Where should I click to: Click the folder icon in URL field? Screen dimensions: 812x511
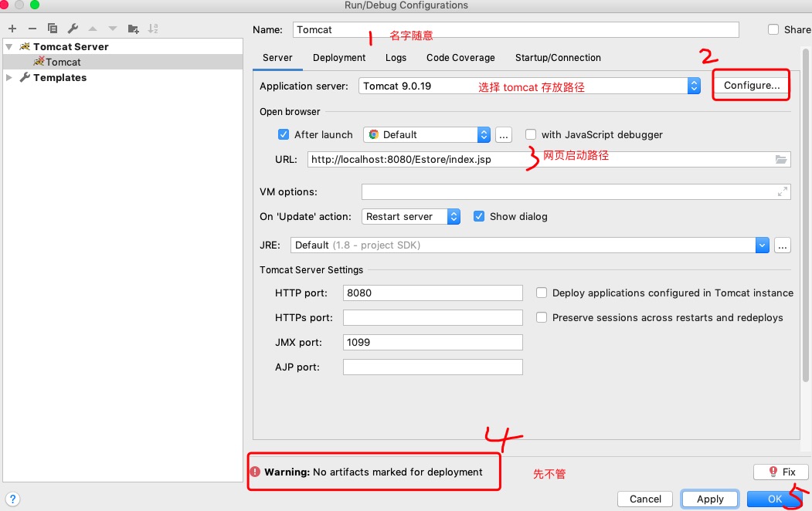click(x=781, y=159)
